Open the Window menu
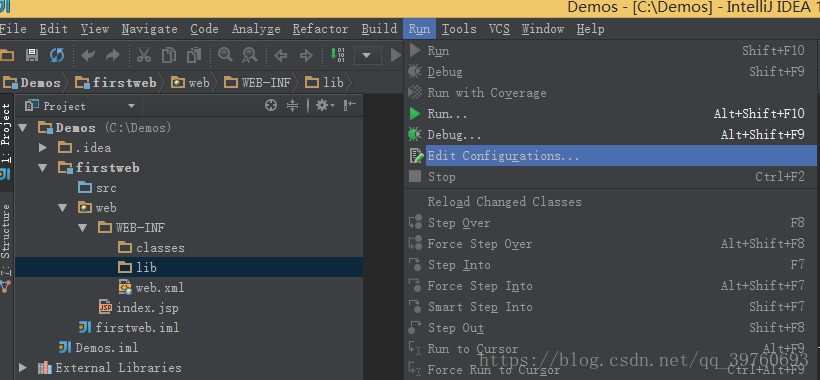Viewport: 820px width, 380px height. point(543,29)
